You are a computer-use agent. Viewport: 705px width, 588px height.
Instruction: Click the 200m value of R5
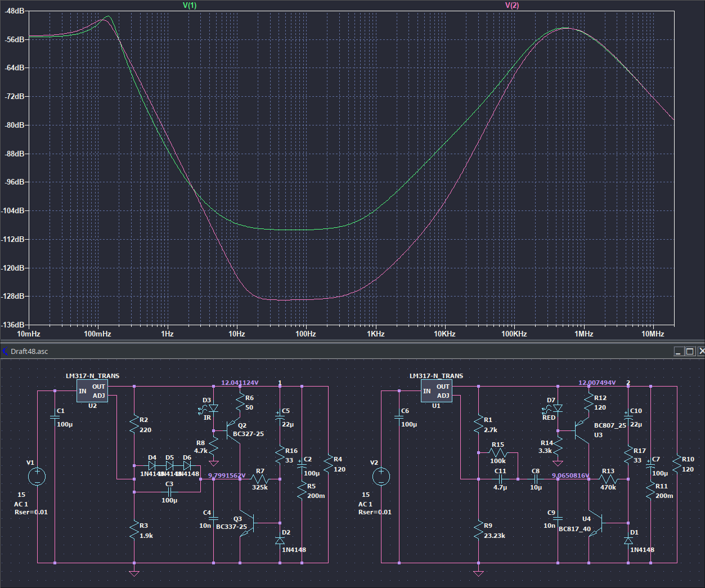316,496
